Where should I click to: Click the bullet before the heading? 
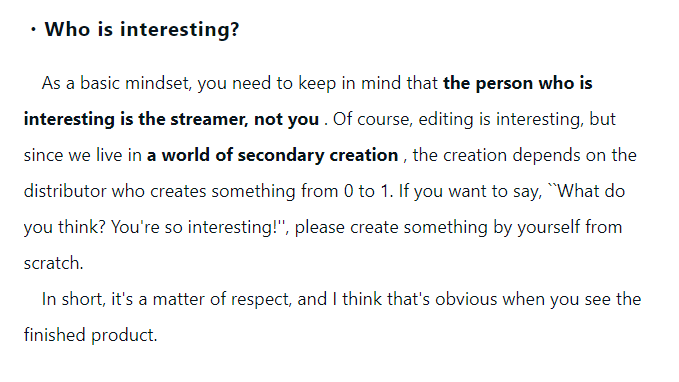click(x=33, y=29)
